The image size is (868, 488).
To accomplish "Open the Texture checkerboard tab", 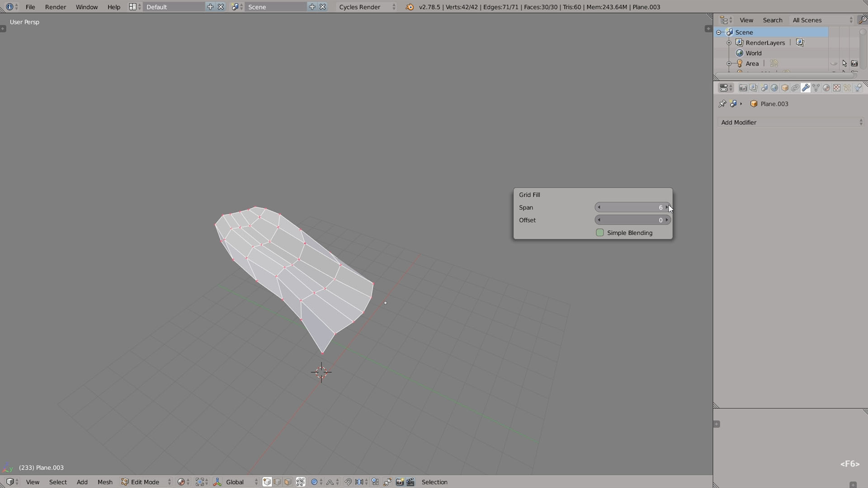I will click(x=837, y=88).
